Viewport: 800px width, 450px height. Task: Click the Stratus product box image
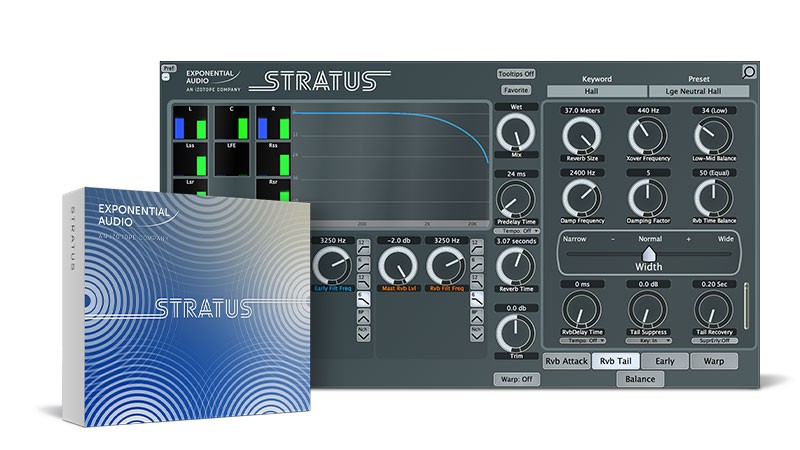[x=187, y=307]
